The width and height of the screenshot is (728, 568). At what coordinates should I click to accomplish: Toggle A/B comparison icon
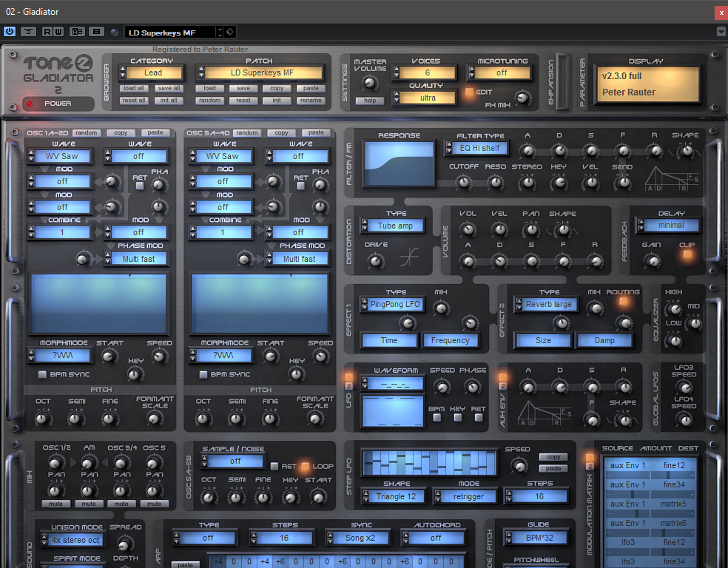[77, 32]
